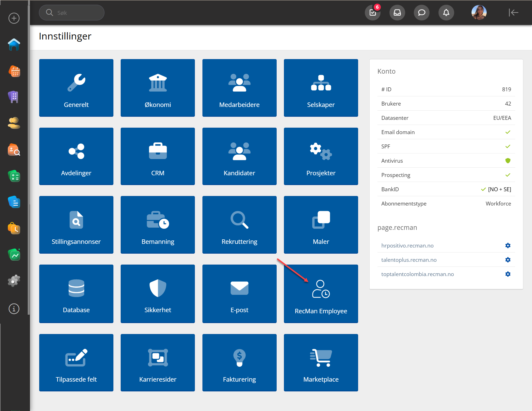
Task: Click the plus icon in sidebar
Action: click(x=14, y=18)
